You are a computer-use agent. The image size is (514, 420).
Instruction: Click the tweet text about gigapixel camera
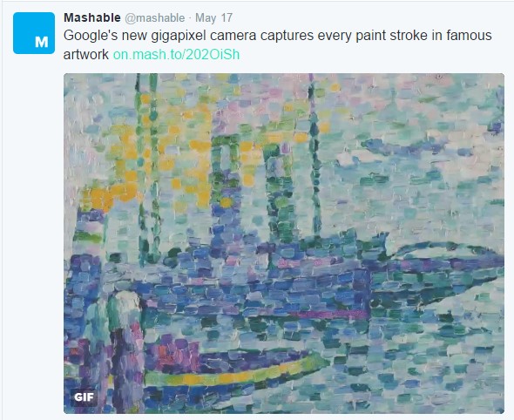point(277,45)
